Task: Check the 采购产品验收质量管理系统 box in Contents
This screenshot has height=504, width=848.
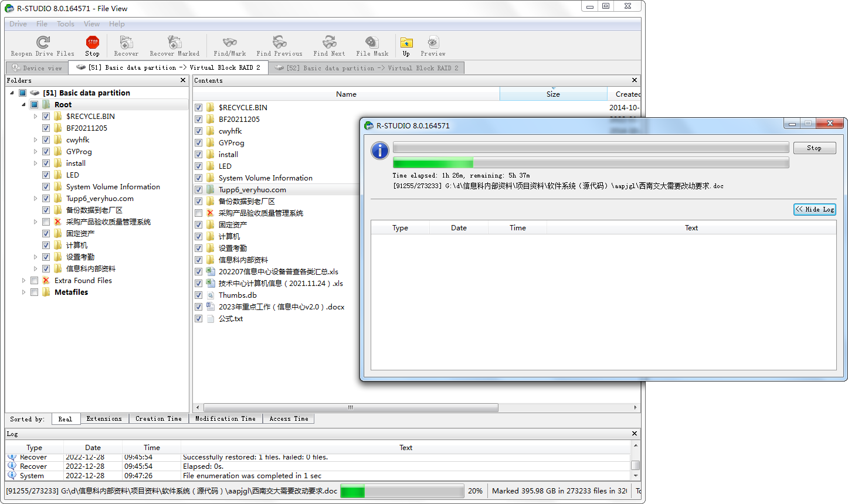Action: pyautogui.click(x=198, y=213)
